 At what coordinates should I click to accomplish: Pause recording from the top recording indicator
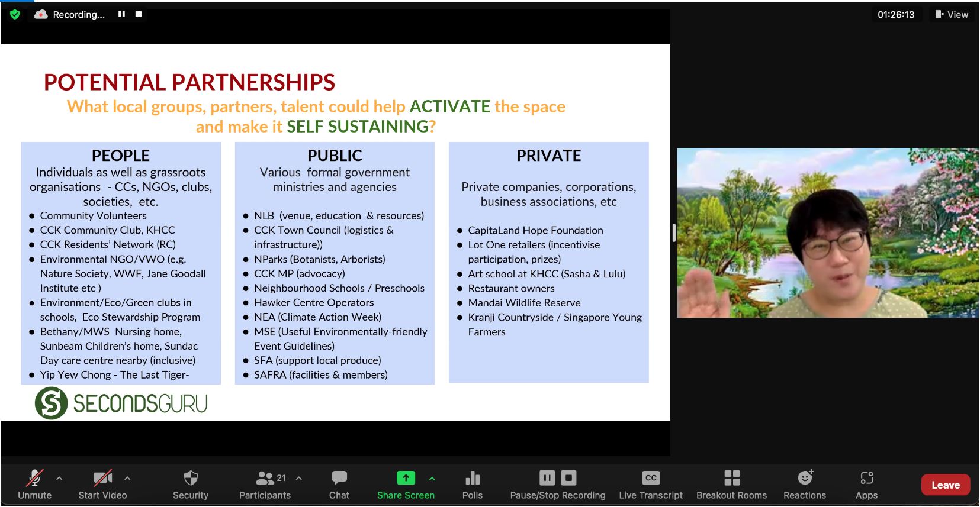121,14
